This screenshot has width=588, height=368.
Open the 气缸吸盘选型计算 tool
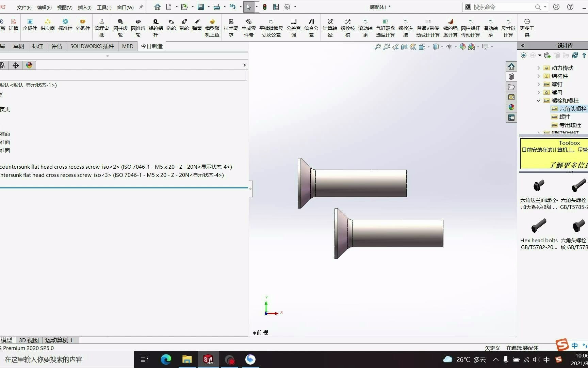point(385,27)
